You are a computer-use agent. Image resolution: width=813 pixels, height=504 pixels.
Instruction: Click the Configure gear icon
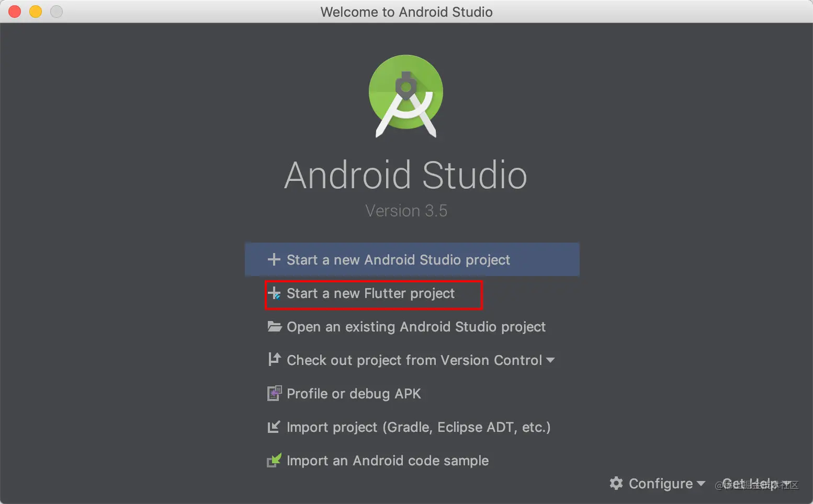pyautogui.click(x=616, y=483)
